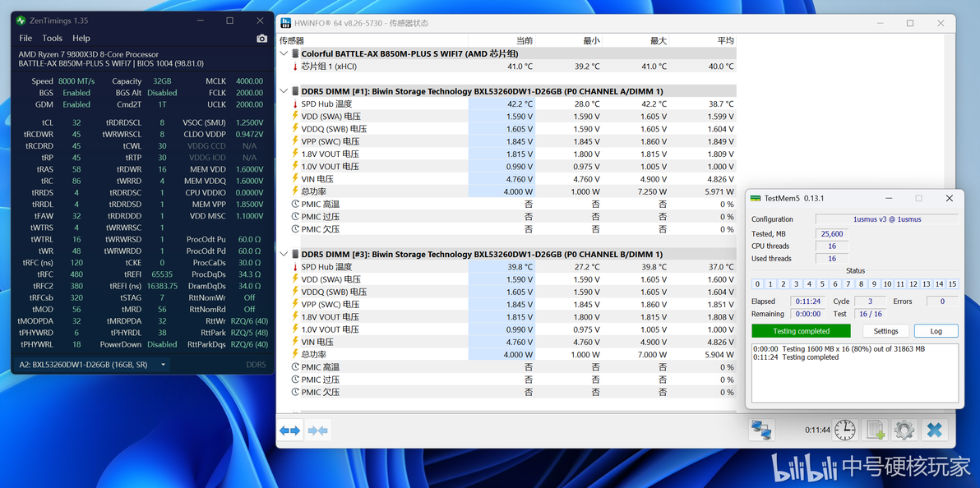Click the collapse columns faded arrows button
Screen dimensions: 980x488
(x=317, y=430)
